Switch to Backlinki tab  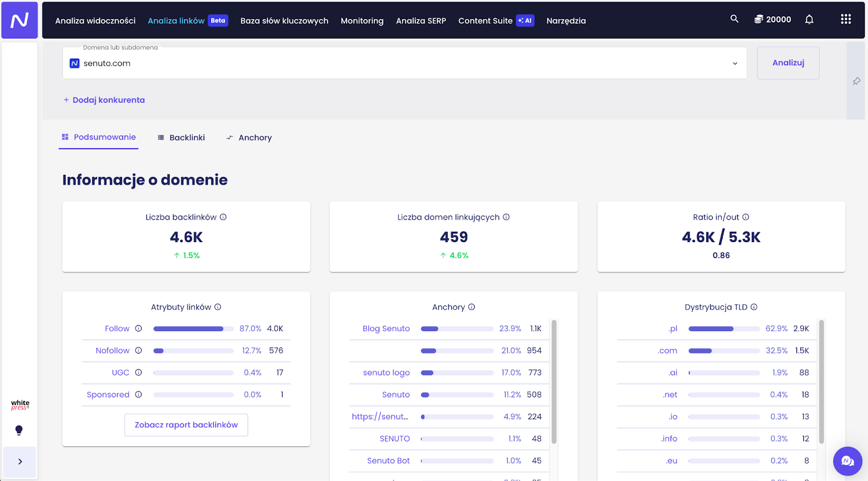point(181,138)
